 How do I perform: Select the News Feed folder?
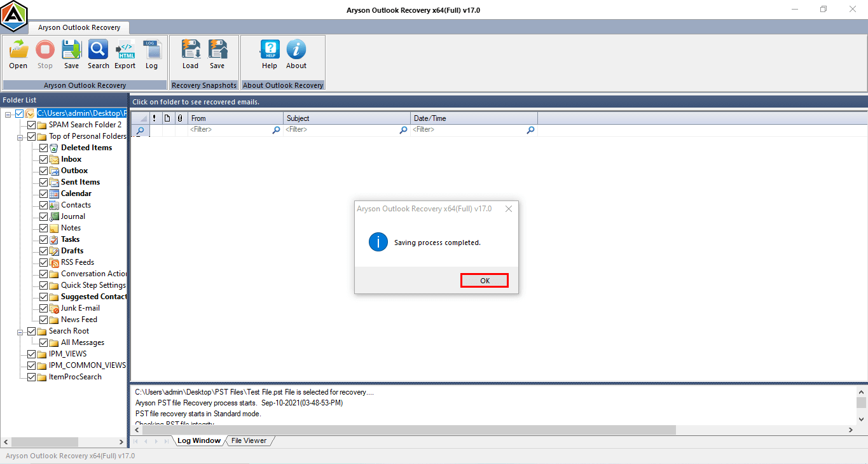tap(79, 320)
